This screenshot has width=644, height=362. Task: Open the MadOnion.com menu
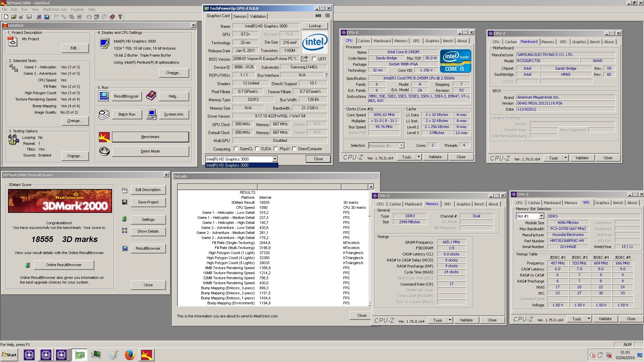(55, 9)
